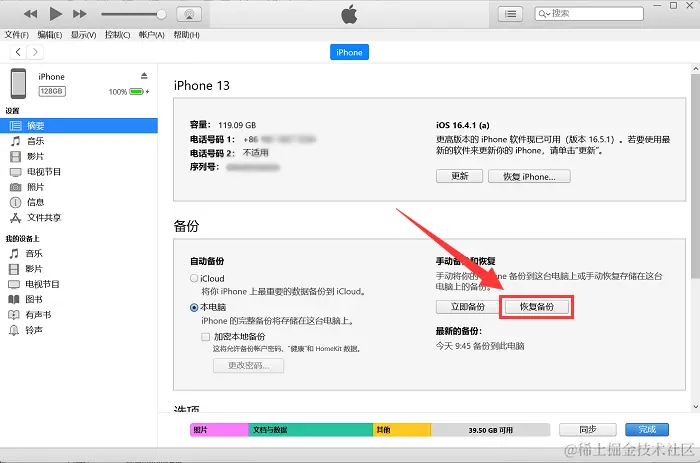Screen dimensions: 700x463
Task: Open 音乐 under 我的设备上
Action: tap(79, 254)
